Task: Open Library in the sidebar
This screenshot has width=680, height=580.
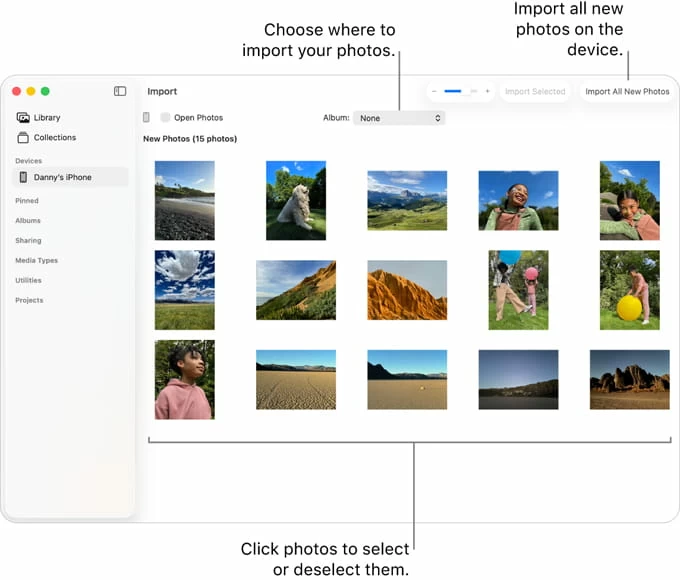Action: point(46,118)
